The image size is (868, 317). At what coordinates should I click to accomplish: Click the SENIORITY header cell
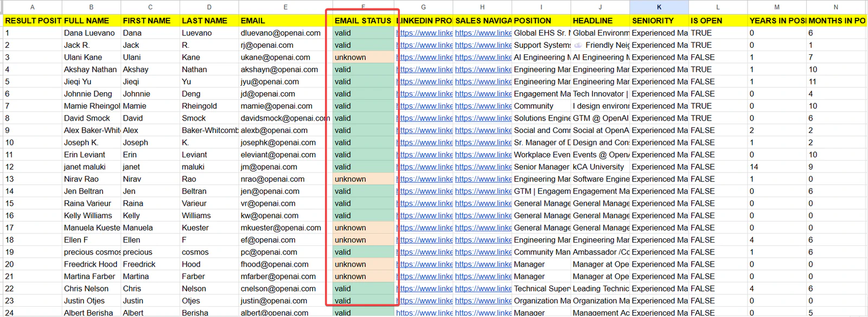click(x=659, y=21)
